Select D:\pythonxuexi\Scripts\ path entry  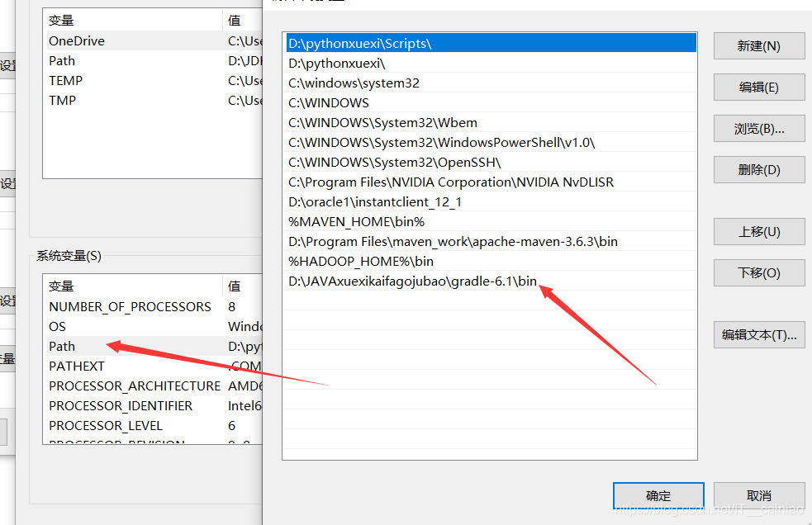point(491,44)
